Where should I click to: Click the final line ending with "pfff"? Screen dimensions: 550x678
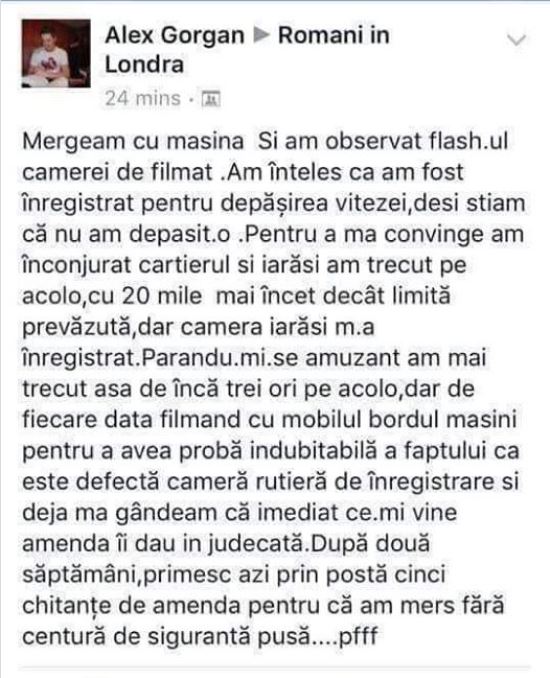[200, 636]
